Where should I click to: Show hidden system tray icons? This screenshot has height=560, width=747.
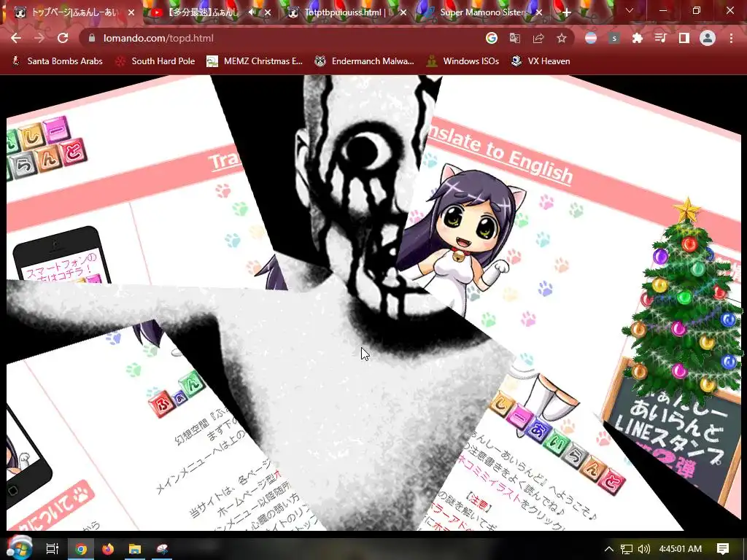609,549
